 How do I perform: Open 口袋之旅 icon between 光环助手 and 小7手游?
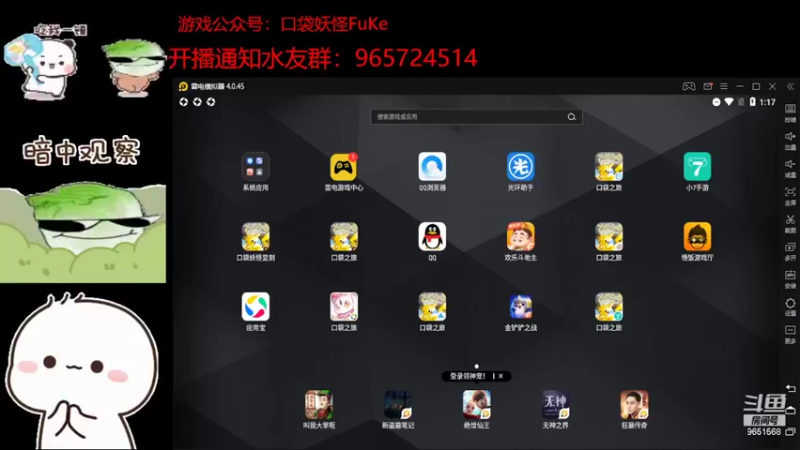609,167
